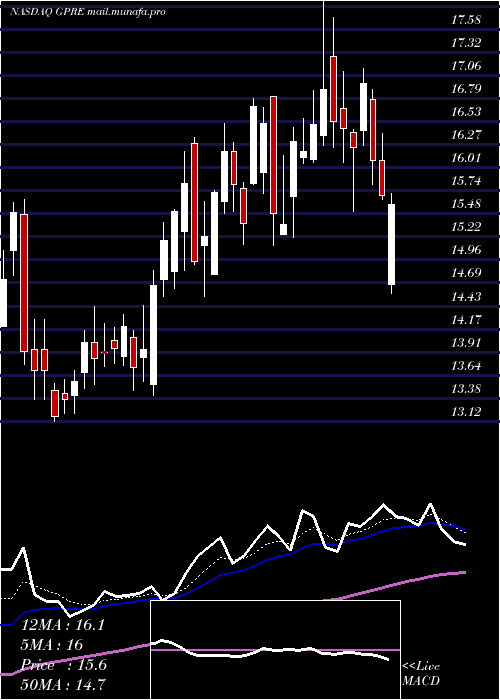Click the 17.58 price axis label
Screen dimensions: 500x700
click(x=466, y=20)
